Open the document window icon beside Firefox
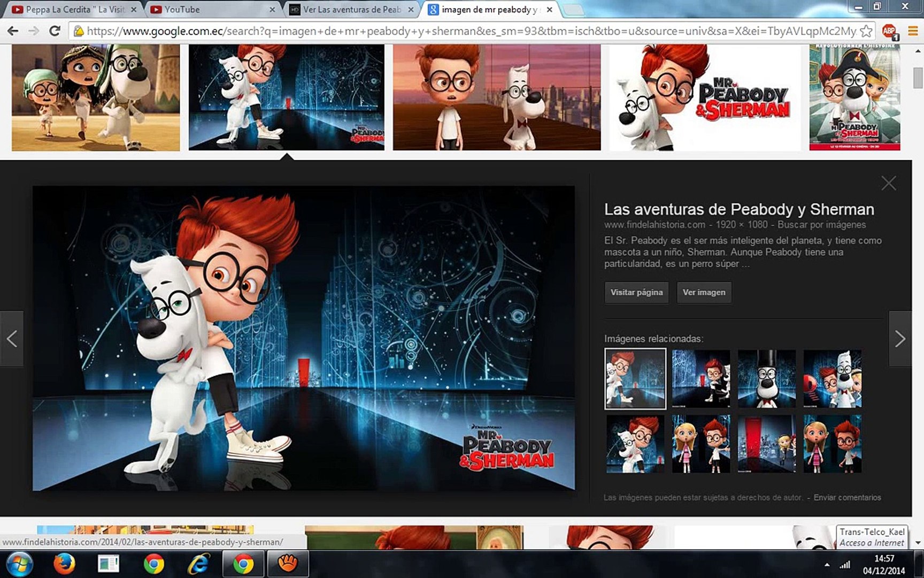Viewport: 924px width, 578px height. (x=109, y=564)
